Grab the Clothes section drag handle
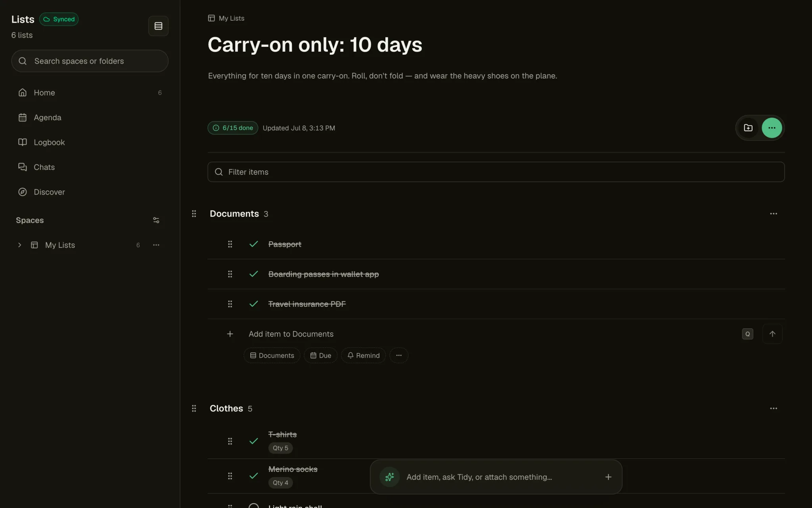 194,408
